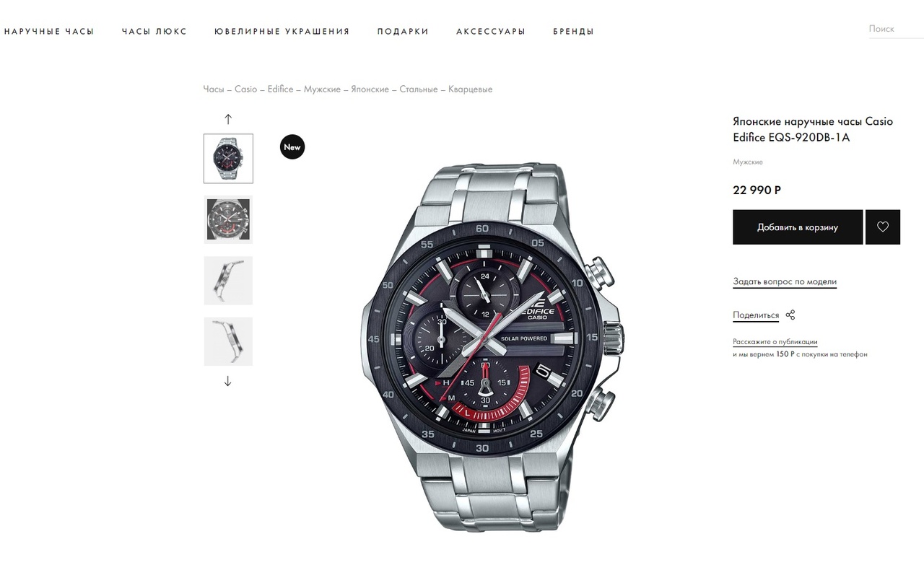Open the Бренды menu
924x583 pixels.
(574, 32)
